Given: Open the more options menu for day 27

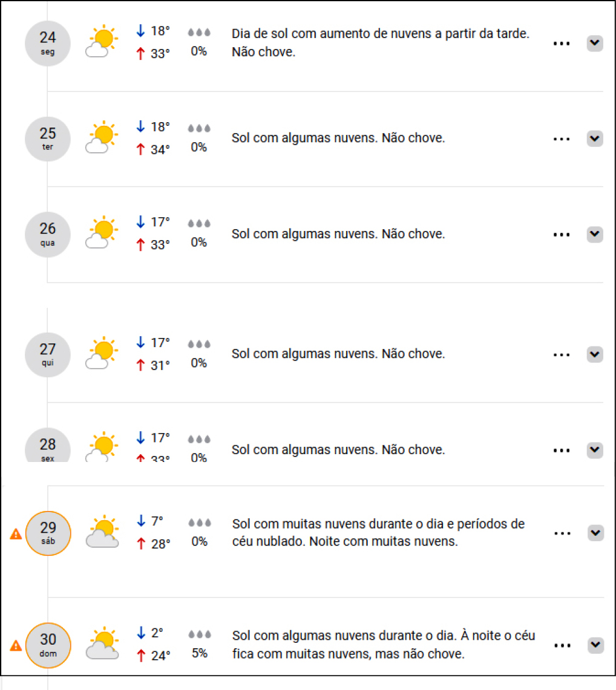Looking at the screenshot, I should coord(562,355).
